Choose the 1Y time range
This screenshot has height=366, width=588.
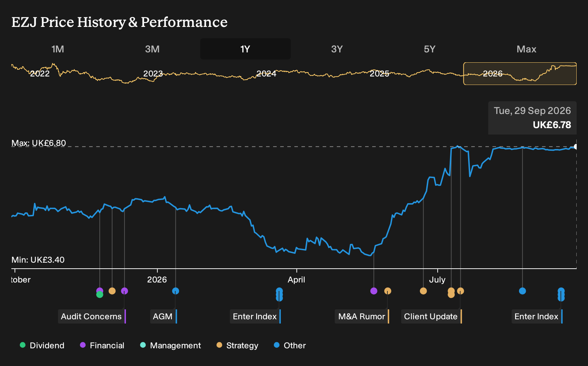[245, 49]
